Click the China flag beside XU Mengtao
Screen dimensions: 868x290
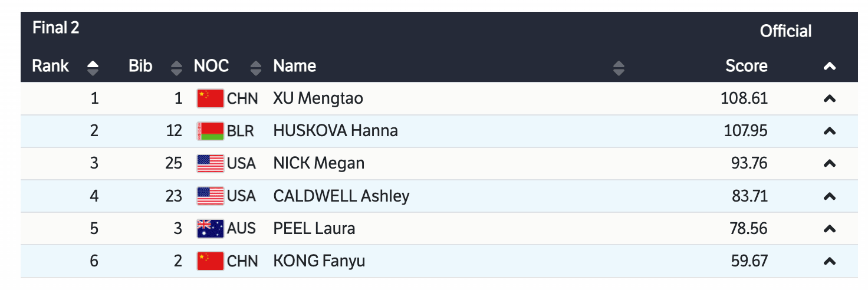point(210,98)
